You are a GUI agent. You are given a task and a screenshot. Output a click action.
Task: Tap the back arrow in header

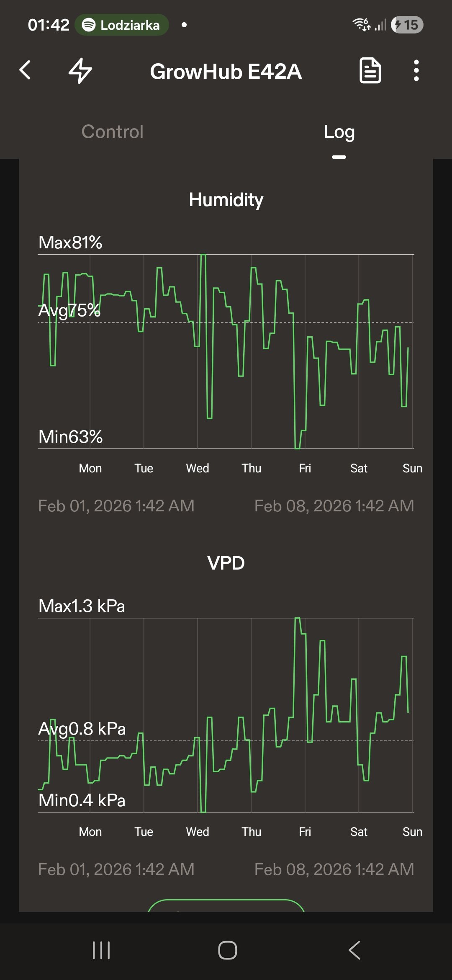point(26,70)
